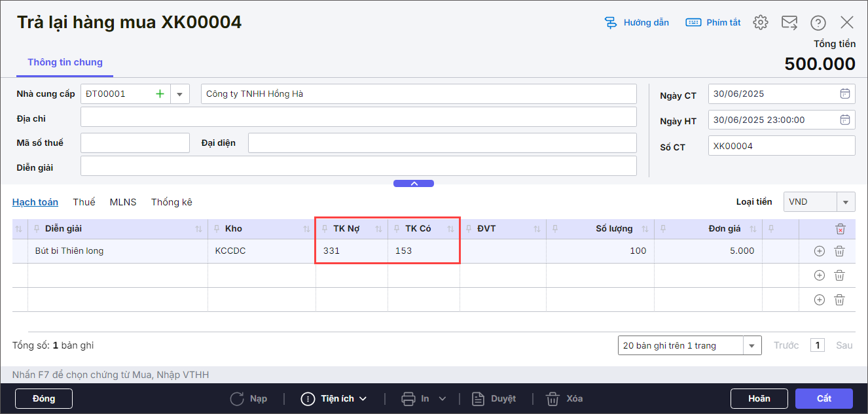
Task: Click the delete all rows header icon
Action: pos(841,229)
